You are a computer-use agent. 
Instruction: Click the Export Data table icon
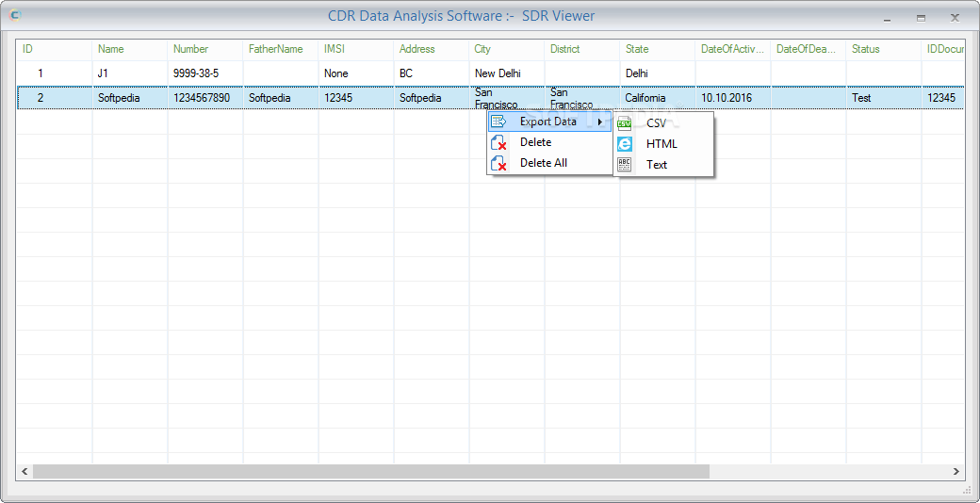(498, 122)
